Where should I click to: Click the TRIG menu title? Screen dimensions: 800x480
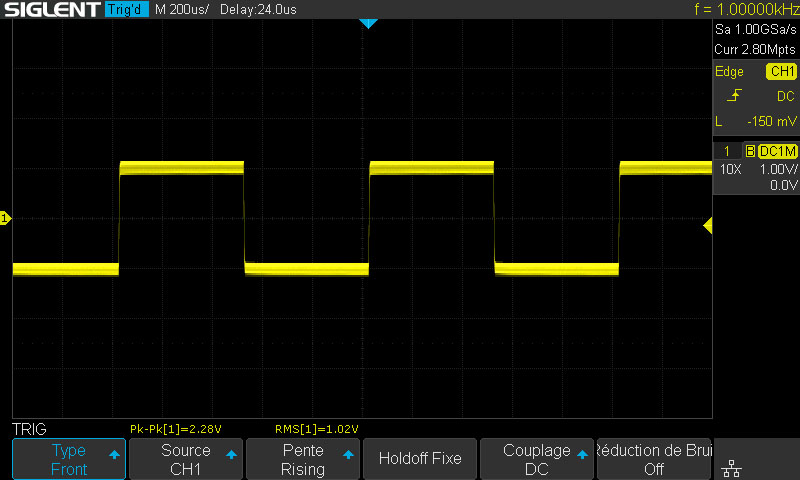29,429
